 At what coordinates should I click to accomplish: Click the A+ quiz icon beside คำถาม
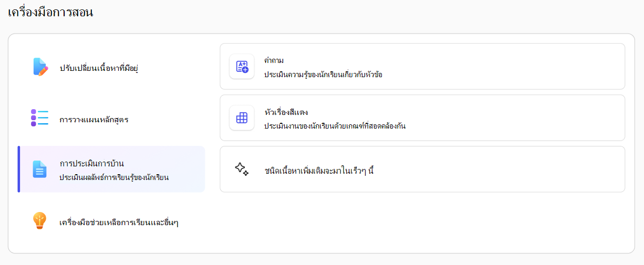coord(242,67)
